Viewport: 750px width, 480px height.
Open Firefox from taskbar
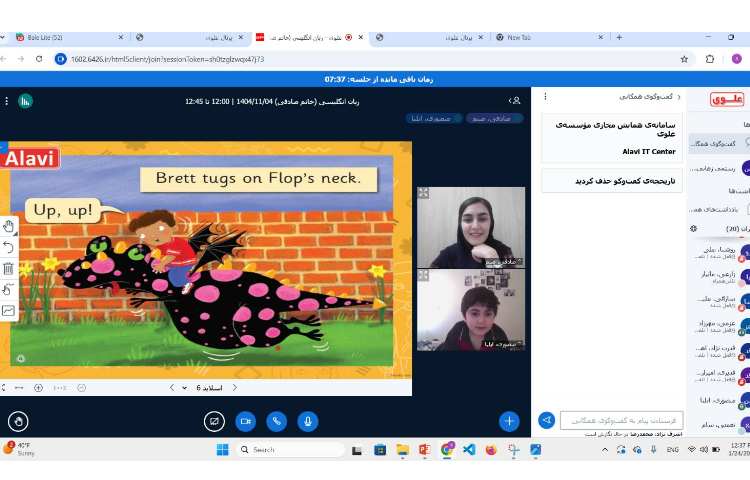click(x=491, y=450)
